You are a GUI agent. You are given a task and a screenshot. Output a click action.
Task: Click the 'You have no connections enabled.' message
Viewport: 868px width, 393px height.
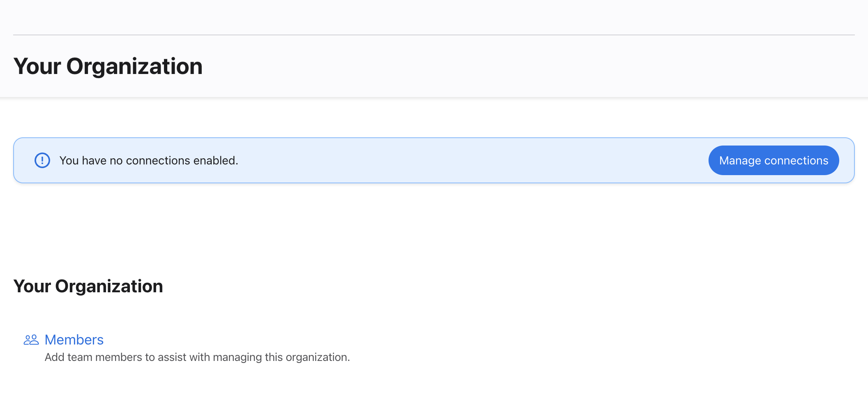149,160
